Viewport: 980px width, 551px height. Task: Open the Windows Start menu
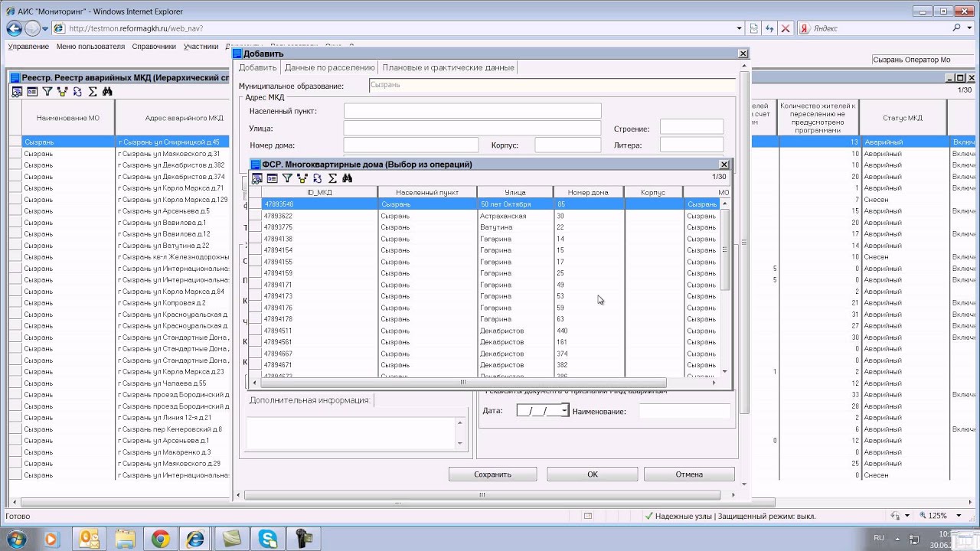click(x=16, y=539)
